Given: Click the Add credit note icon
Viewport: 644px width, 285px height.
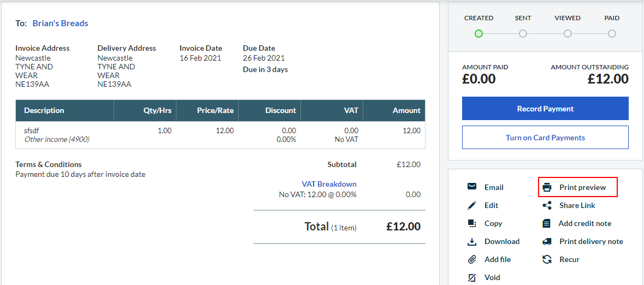Looking at the screenshot, I should click(x=547, y=223).
